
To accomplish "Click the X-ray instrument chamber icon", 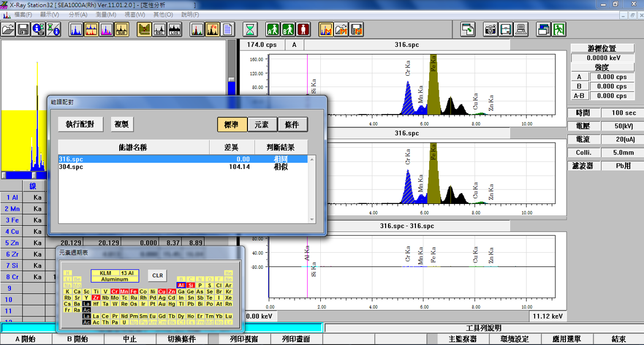I will (x=506, y=30).
